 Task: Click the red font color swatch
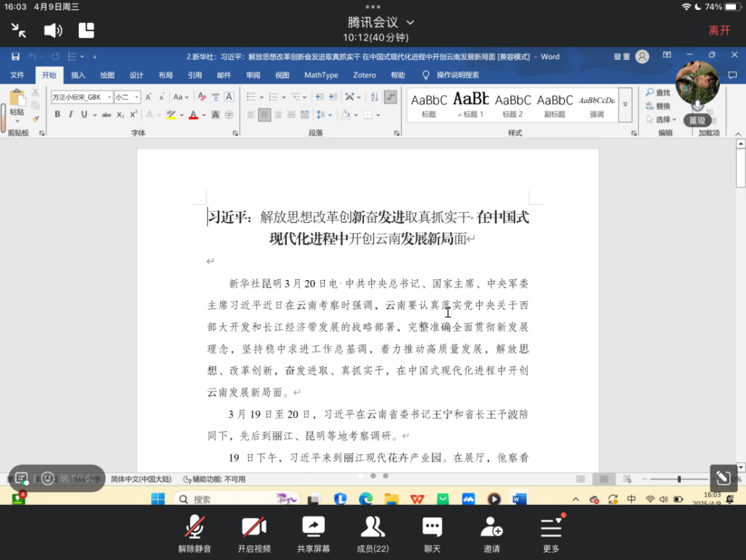[x=193, y=114]
